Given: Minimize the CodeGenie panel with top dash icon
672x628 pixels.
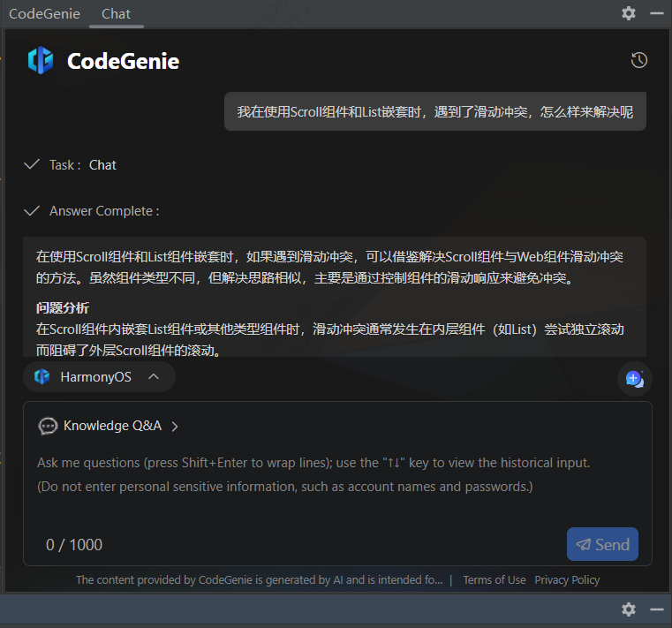Looking at the screenshot, I should click(x=657, y=13).
